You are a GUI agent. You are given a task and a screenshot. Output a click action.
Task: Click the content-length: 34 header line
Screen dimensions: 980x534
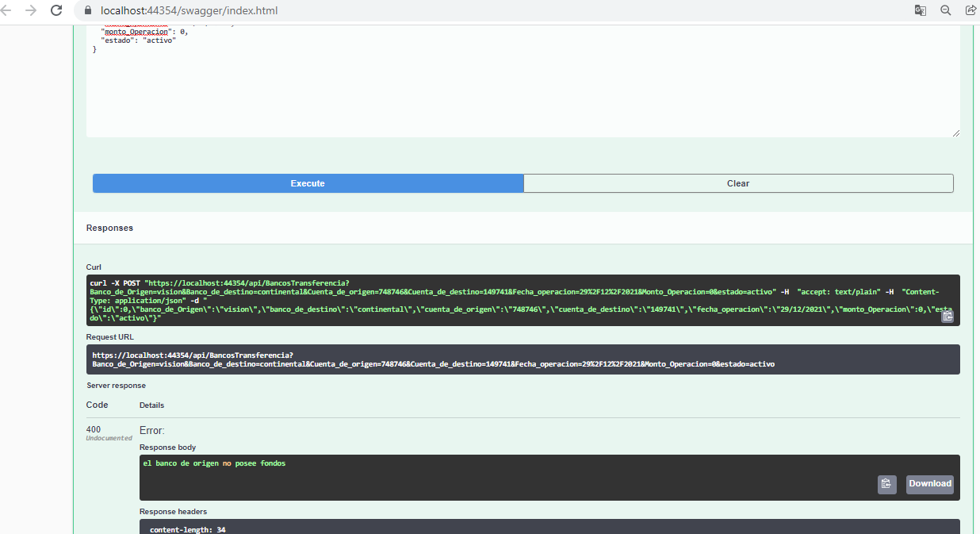pyautogui.click(x=187, y=529)
